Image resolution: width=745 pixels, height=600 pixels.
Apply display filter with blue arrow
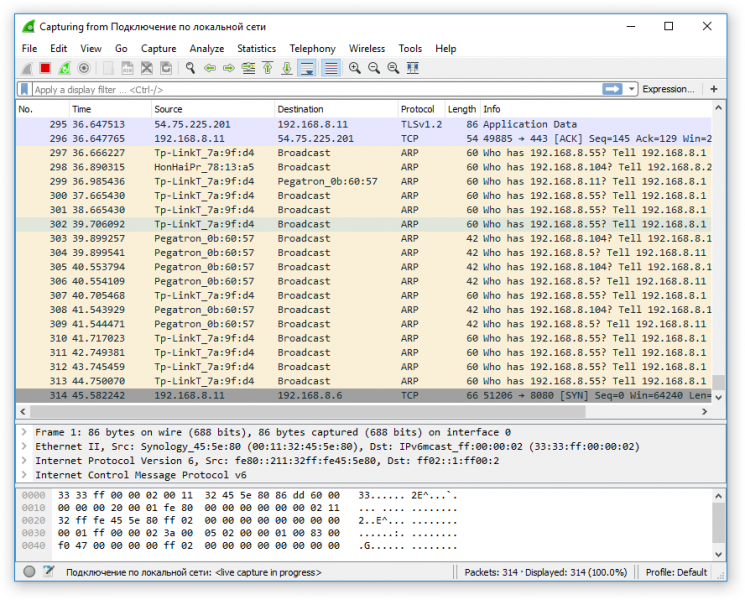pyautogui.click(x=612, y=89)
